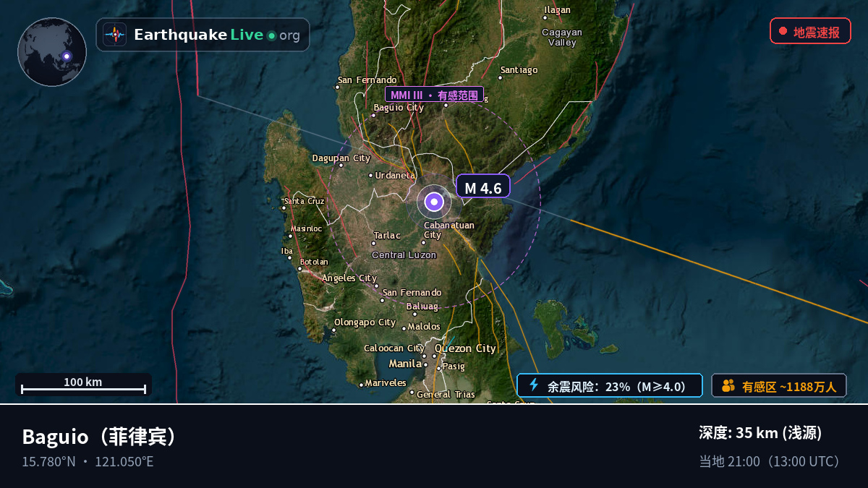Click the 有感区 ~1188万人 badge text

point(789,387)
